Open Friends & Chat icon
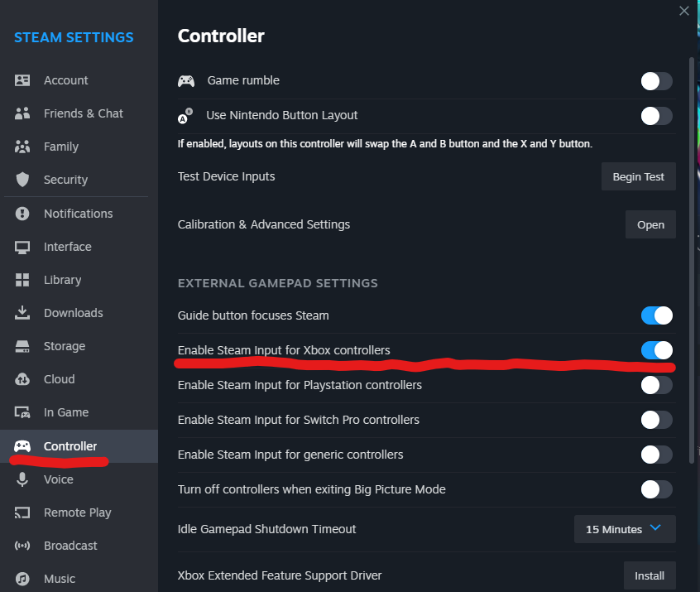 (22, 113)
